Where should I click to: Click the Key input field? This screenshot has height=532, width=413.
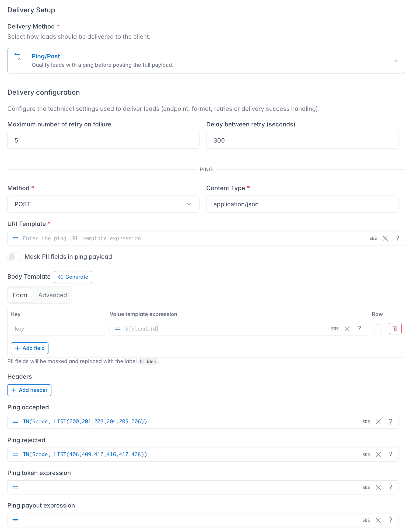click(x=58, y=329)
